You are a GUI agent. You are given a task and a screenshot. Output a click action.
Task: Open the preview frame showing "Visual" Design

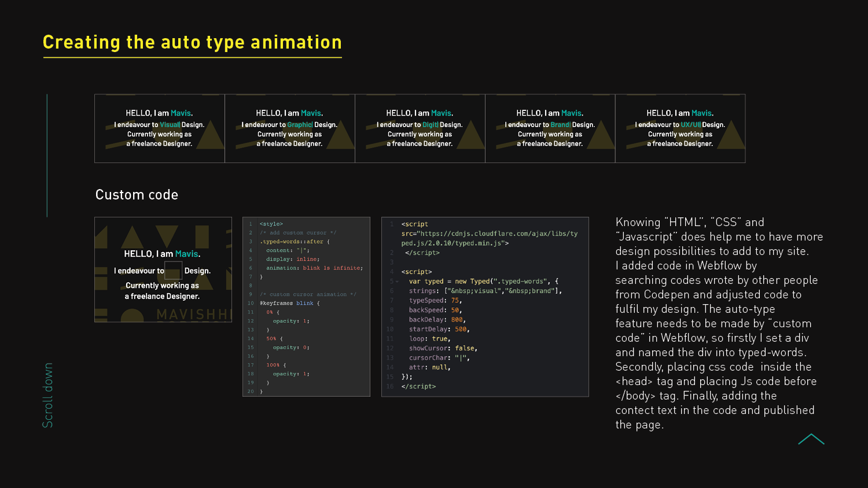[160, 128]
